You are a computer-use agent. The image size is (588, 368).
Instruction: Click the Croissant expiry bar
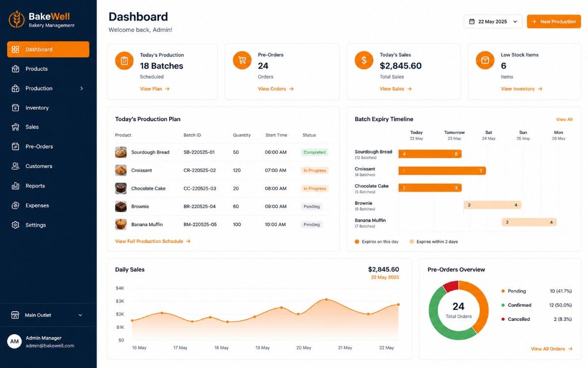(x=442, y=171)
